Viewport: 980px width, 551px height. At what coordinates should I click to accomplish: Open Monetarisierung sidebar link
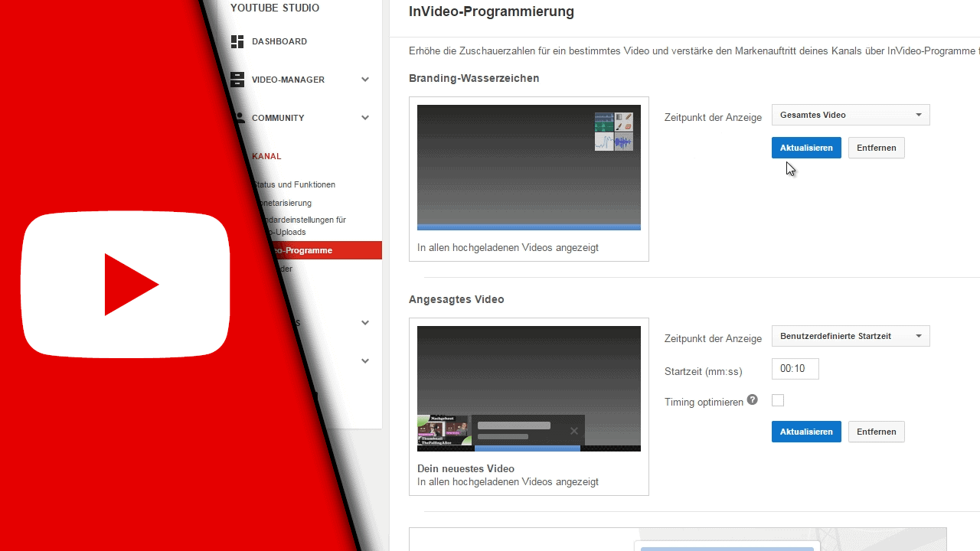(x=284, y=203)
